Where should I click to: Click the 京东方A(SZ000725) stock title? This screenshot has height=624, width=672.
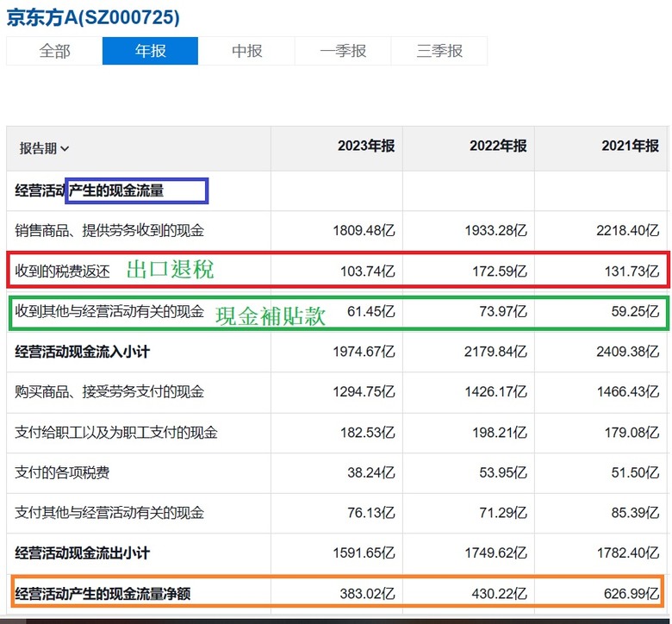click(93, 17)
